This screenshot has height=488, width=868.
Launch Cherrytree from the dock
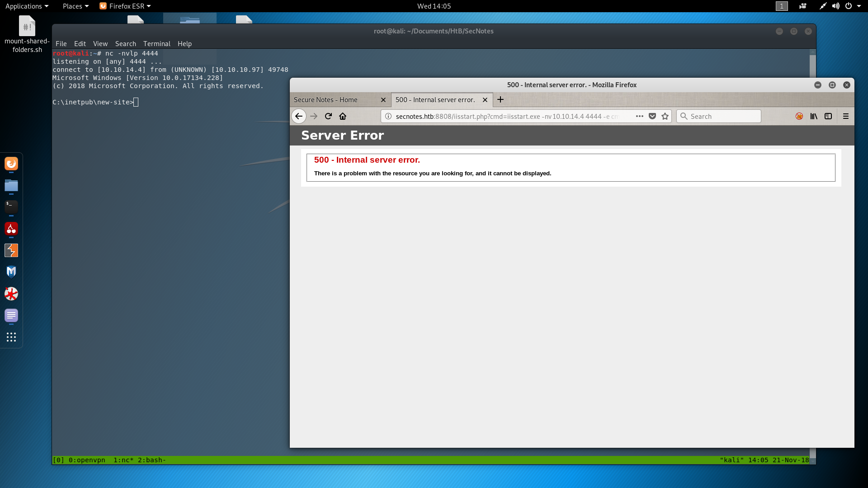click(11, 229)
